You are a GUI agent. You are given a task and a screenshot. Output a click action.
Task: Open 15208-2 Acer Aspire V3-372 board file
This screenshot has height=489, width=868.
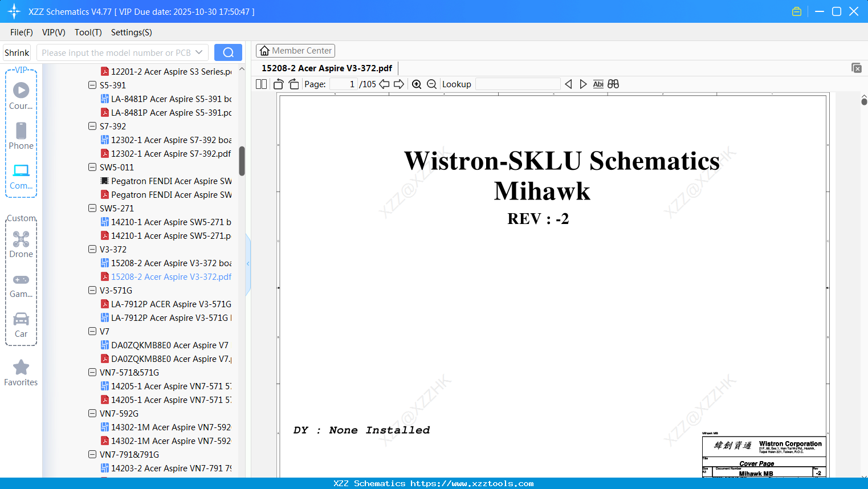click(166, 263)
